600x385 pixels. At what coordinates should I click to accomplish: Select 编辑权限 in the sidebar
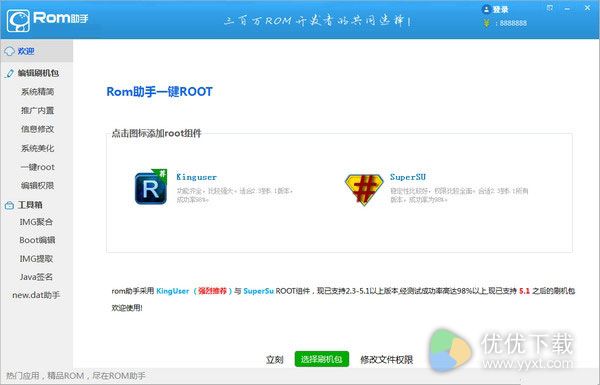(38, 186)
